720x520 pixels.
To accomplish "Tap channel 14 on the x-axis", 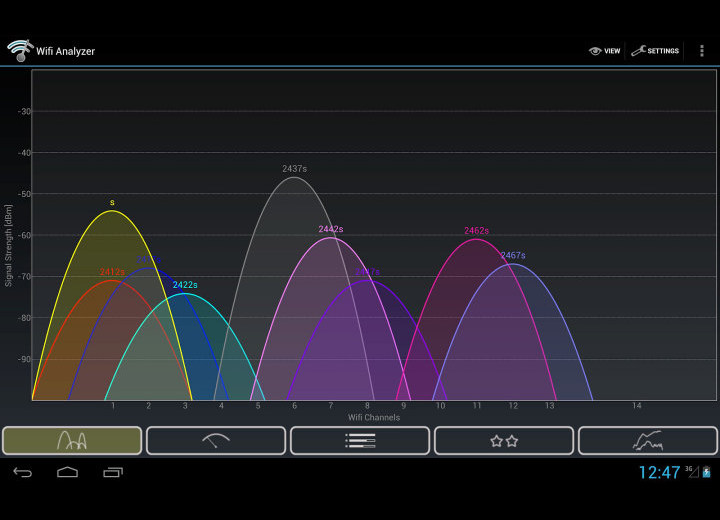I will [x=636, y=406].
